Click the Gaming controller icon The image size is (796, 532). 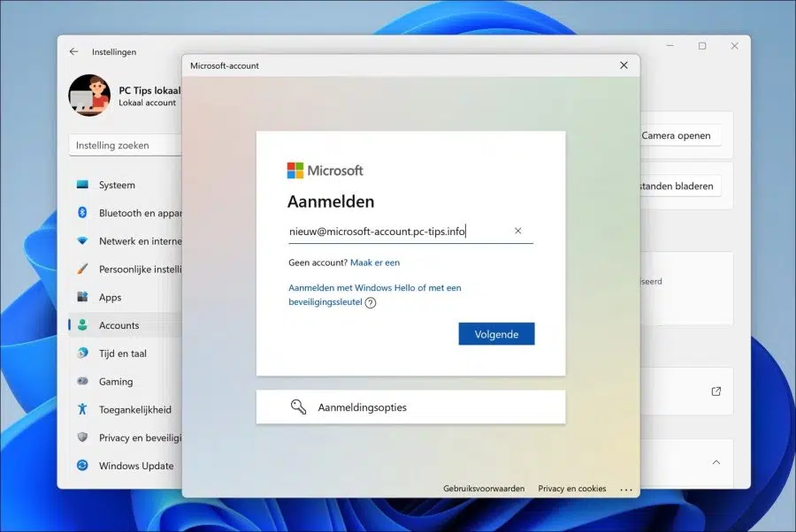(x=82, y=381)
